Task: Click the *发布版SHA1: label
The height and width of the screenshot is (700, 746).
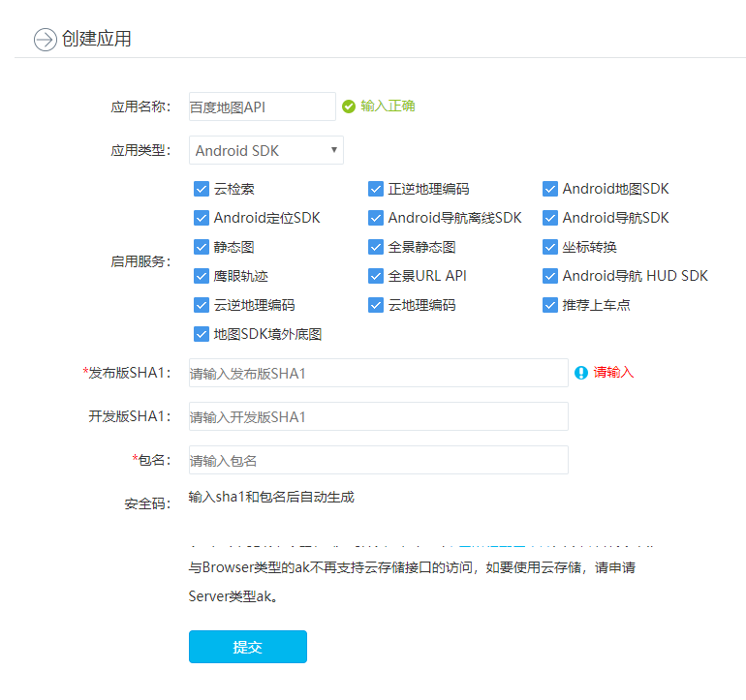Action: pyautogui.click(x=127, y=373)
